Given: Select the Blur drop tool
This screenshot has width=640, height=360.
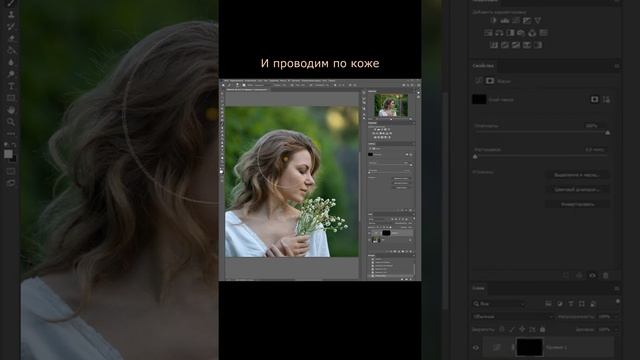Looking at the screenshot, I should (x=11, y=62).
